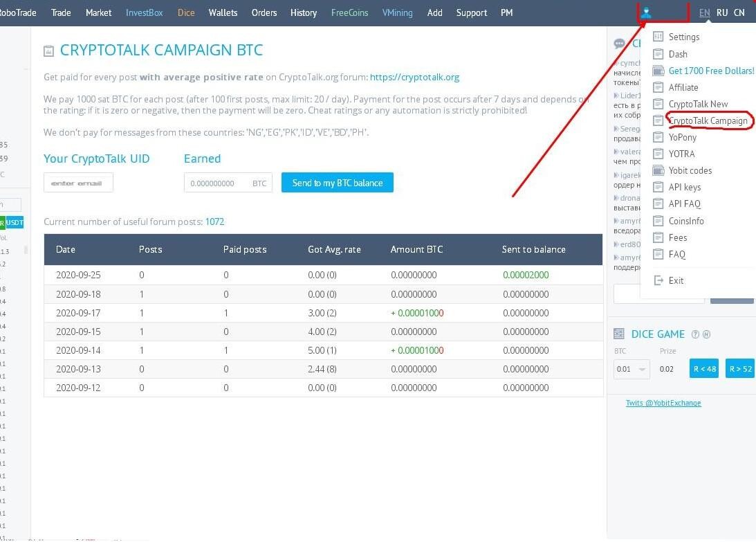The height and width of the screenshot is (542, 756).
Task: Open the History page
Action: (x=304, y=12)
